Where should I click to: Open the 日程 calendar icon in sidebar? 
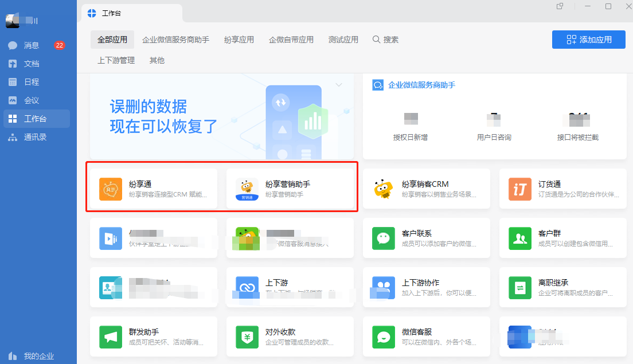[13, 82]
